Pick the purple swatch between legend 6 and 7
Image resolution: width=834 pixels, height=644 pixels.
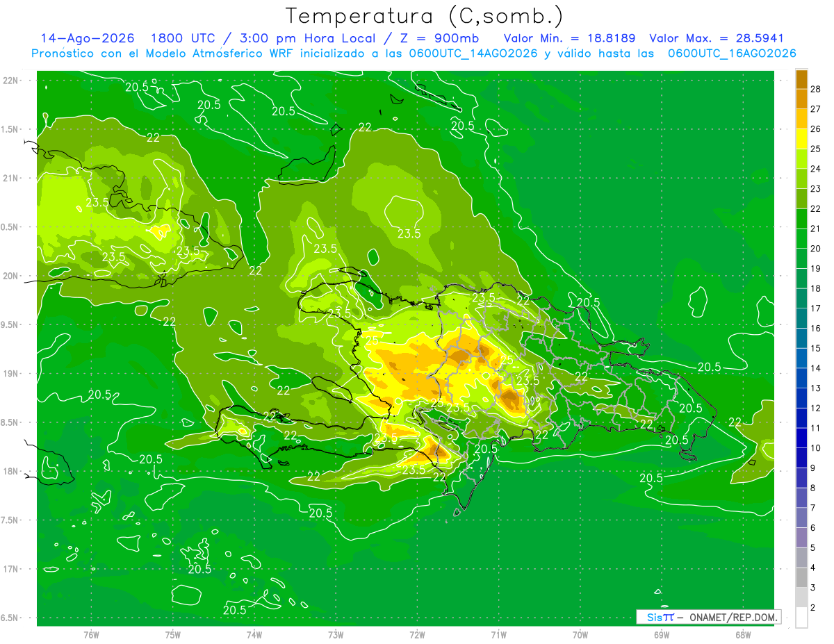pos(801,518)
